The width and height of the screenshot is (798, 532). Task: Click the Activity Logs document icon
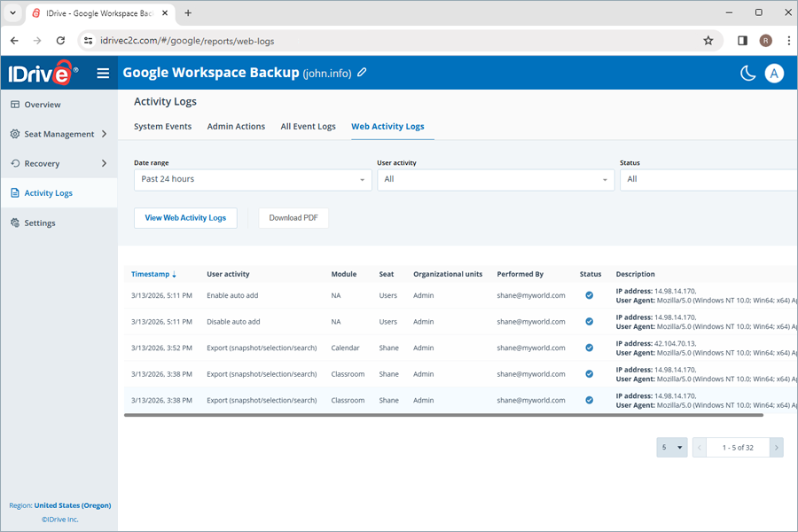pos(16,192)
